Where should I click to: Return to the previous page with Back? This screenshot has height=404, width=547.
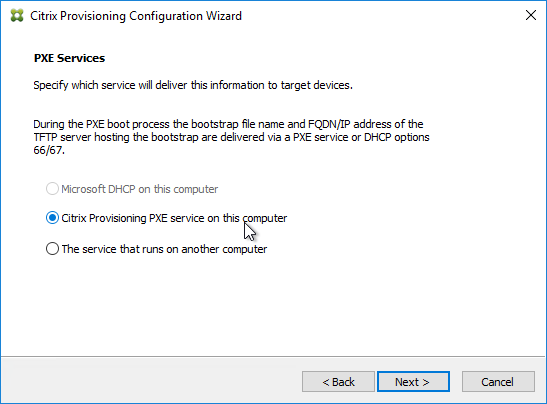pyautogui.click(x=338, y=382)
